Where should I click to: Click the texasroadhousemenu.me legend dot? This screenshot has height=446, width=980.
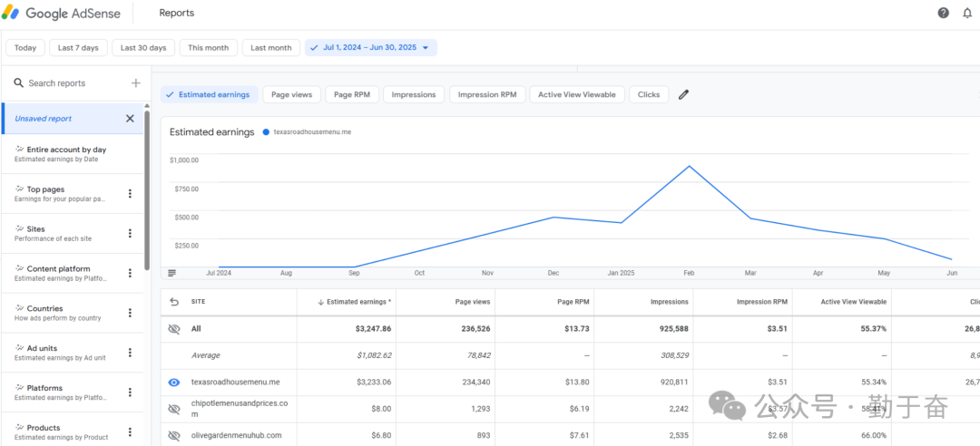point(267,132)
